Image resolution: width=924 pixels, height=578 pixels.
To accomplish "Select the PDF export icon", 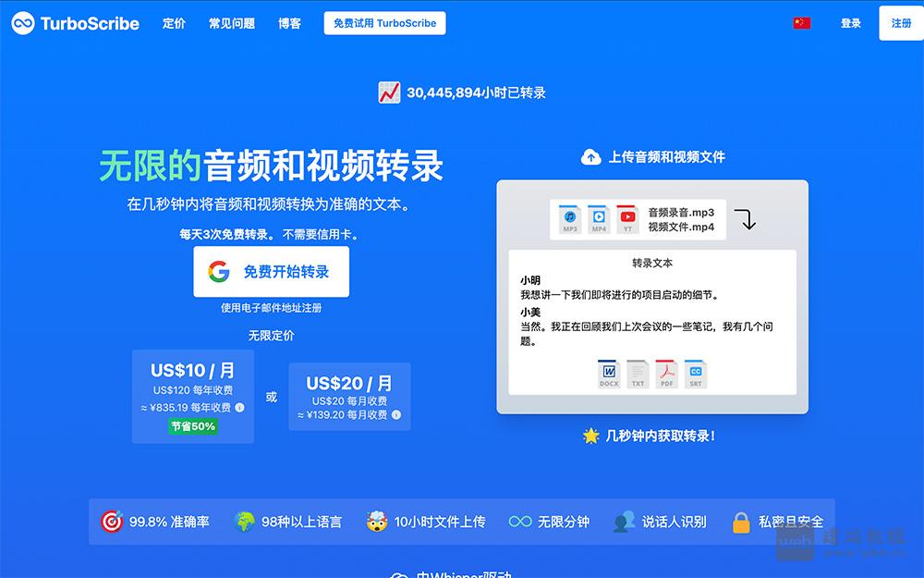I will [666, 373].
